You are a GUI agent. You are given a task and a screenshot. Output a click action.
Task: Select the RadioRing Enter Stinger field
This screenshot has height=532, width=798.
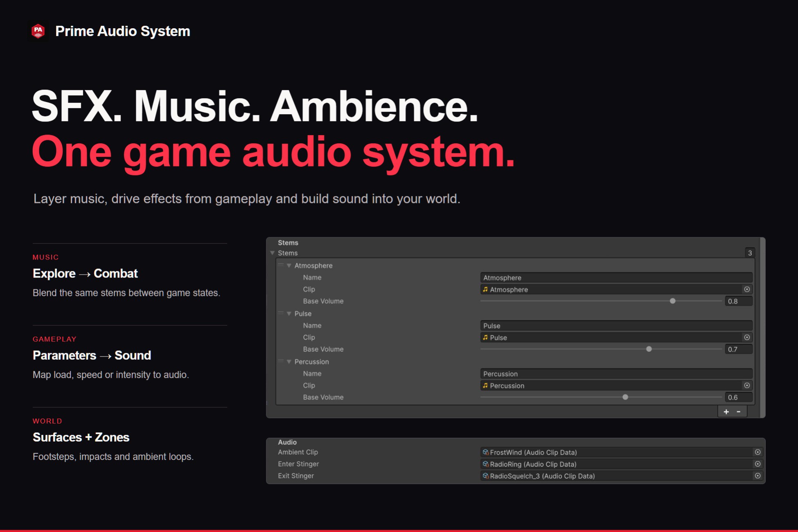coord(621,464)
